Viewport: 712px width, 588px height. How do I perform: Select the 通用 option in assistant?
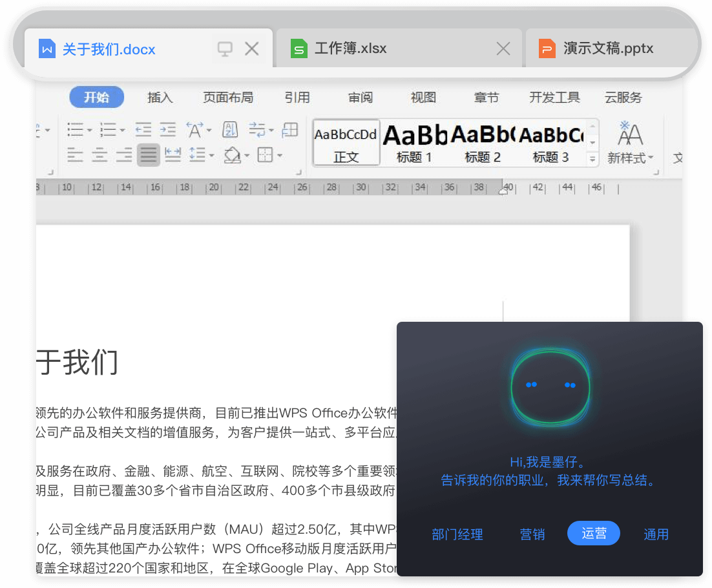[x=656, y=534]
